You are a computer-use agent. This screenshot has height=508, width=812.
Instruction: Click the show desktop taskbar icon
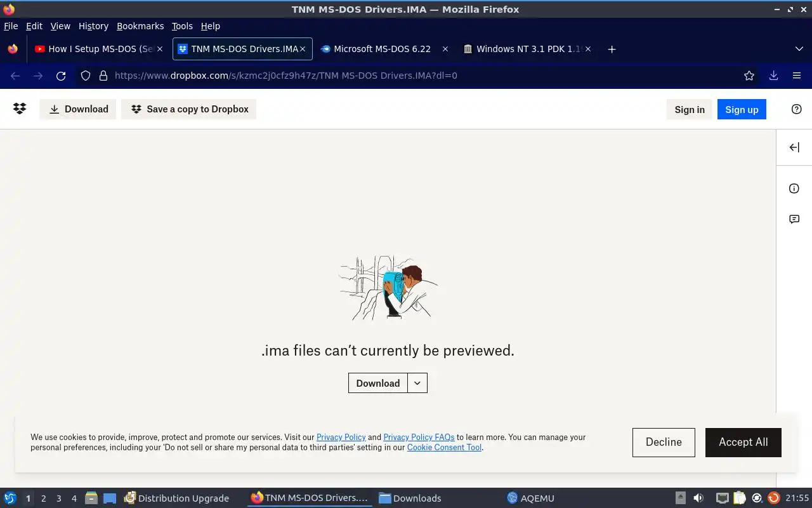[x=110, y=498]
